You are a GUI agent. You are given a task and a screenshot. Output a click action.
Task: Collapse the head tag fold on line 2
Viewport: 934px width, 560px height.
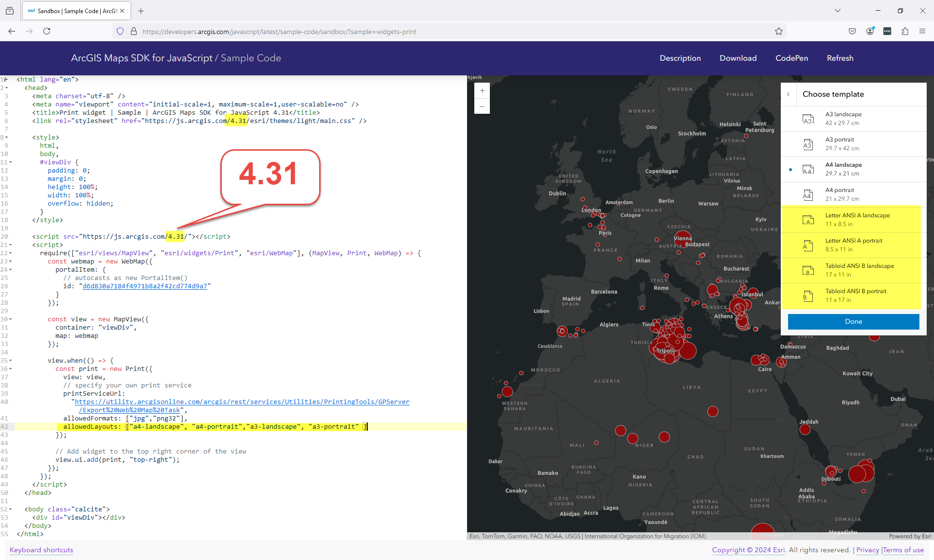(x=6, y=88)
